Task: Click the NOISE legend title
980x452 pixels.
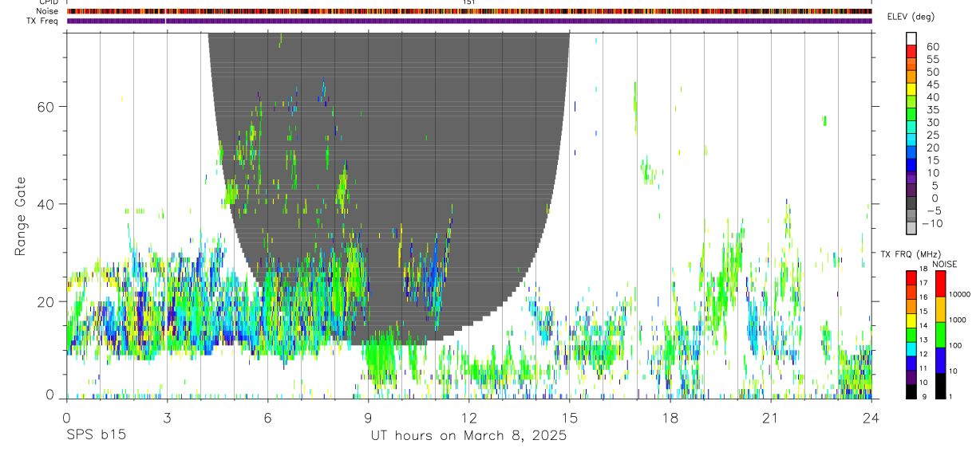Action: 943,264
